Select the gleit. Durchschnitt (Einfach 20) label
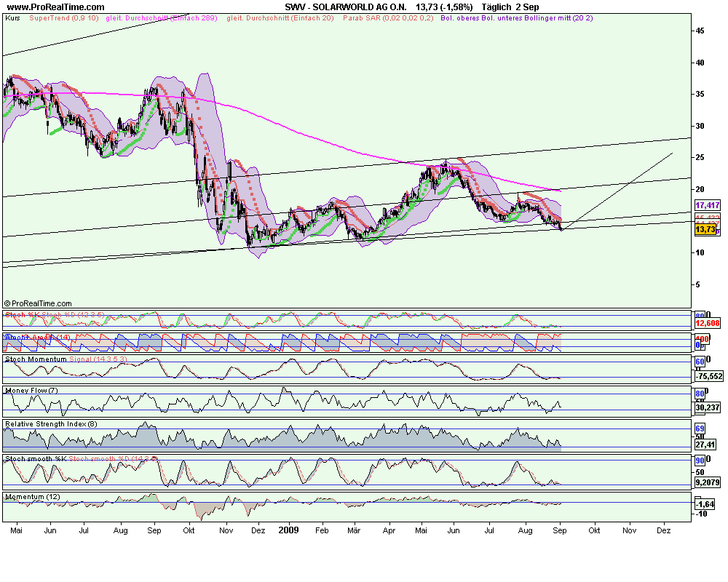The image size is (728, 582). point(280,18)
